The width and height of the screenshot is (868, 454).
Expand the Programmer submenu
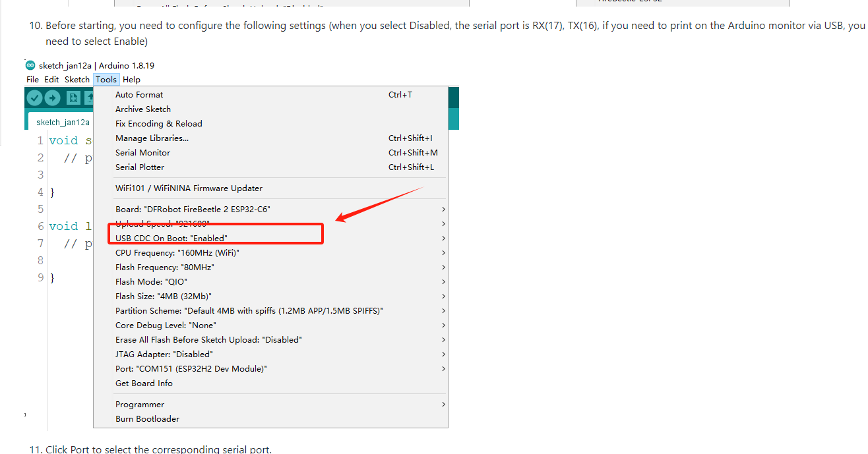click(271, 405)
